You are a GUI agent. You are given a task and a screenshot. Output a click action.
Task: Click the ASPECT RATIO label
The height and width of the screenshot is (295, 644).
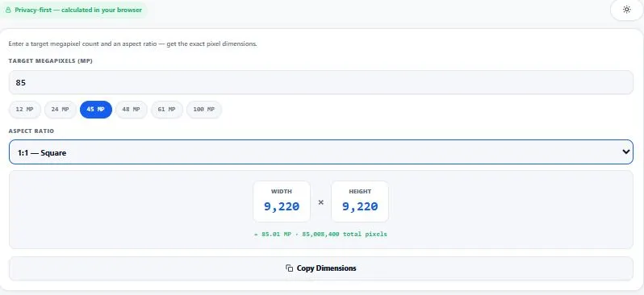[x=31, y=131]
